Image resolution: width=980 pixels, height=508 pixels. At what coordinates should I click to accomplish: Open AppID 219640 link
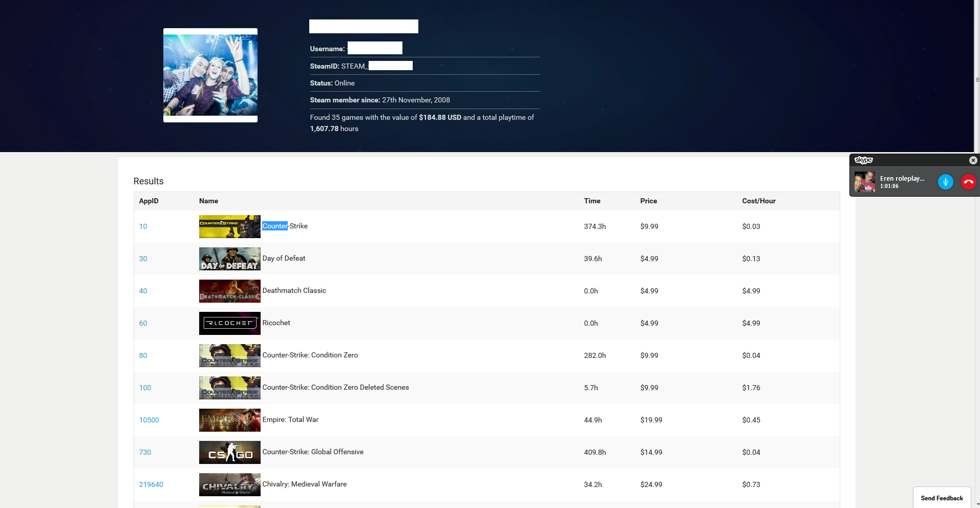151,484
